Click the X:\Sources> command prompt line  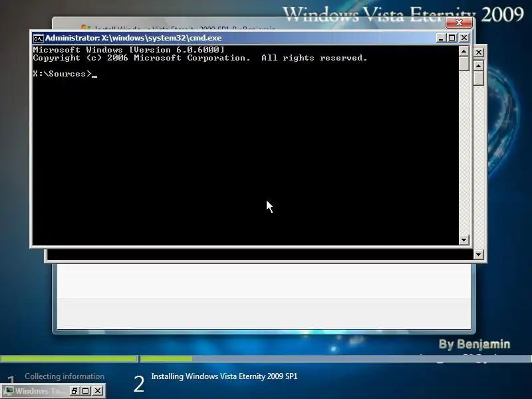(x=65, y=74)
